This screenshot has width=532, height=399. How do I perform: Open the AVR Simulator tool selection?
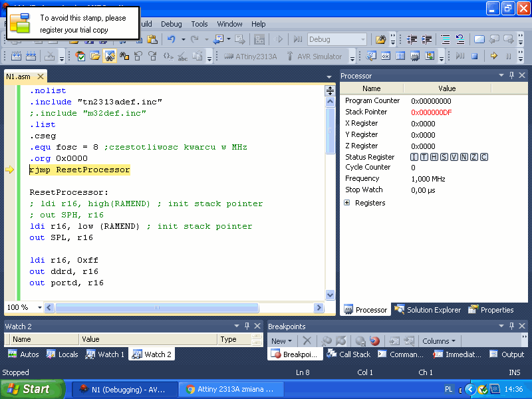(317, 57)
